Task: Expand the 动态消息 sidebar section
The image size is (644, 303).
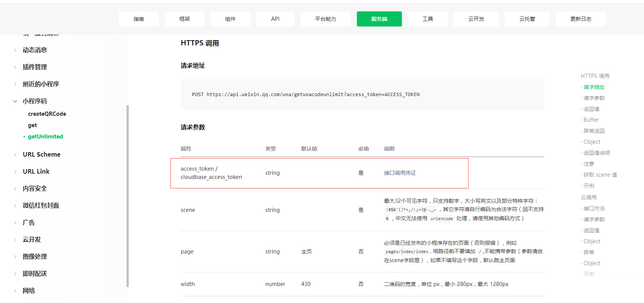Action: tap(35, 50)
